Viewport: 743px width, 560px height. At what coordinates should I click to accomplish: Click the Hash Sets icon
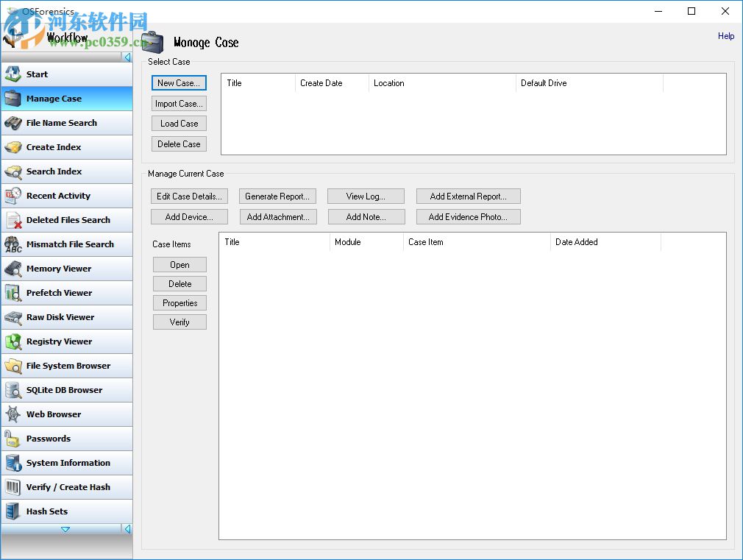[x=13, y=511]
